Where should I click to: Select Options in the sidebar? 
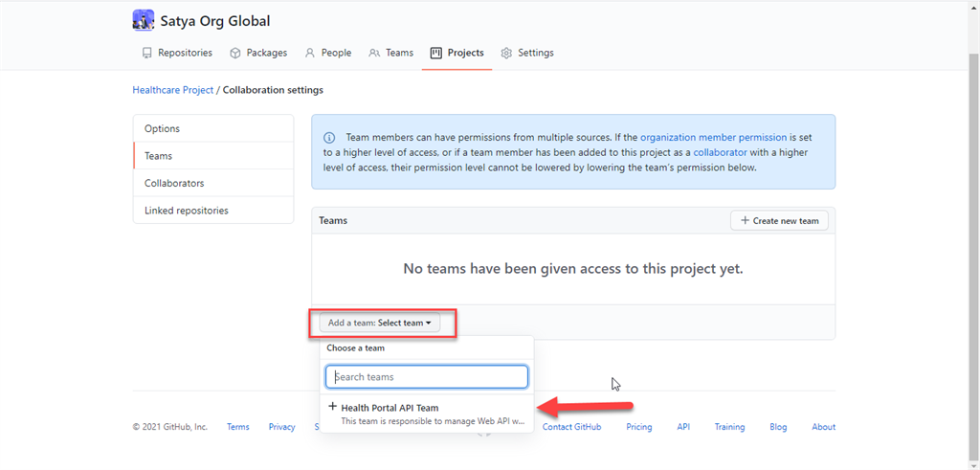tap(213, 129)
